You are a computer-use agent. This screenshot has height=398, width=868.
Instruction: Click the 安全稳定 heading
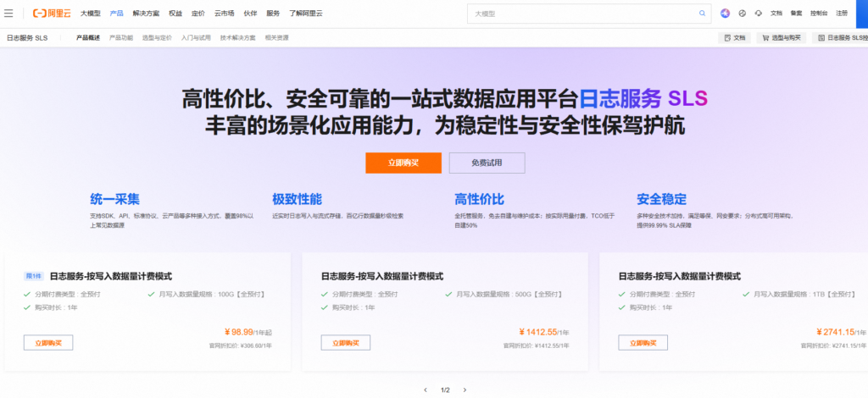tap(661, 199)
